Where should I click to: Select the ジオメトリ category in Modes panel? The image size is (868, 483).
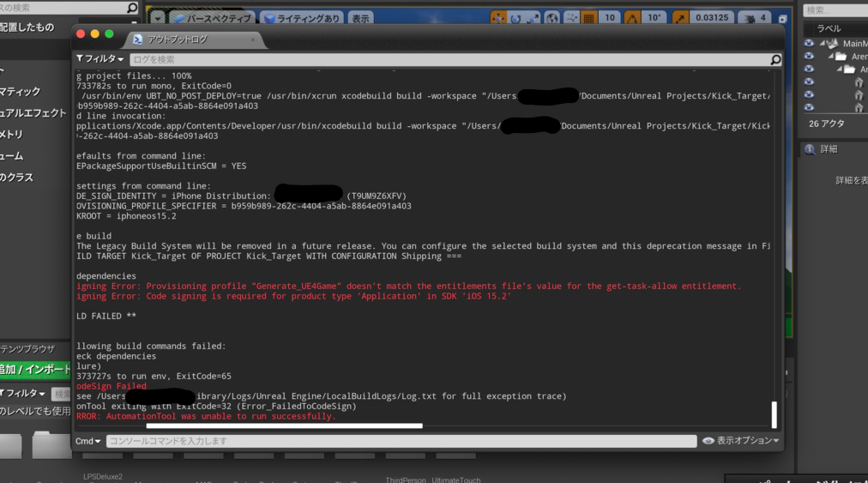11,134
